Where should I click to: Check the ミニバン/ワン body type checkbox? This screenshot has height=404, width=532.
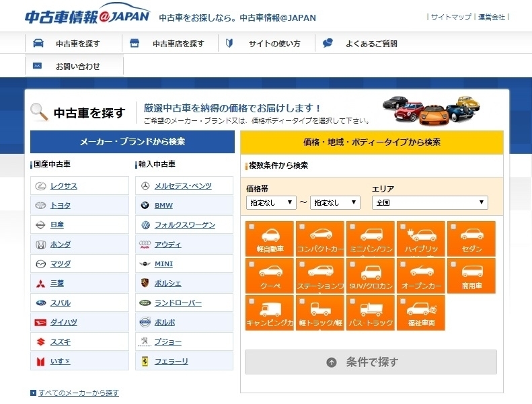353,227
